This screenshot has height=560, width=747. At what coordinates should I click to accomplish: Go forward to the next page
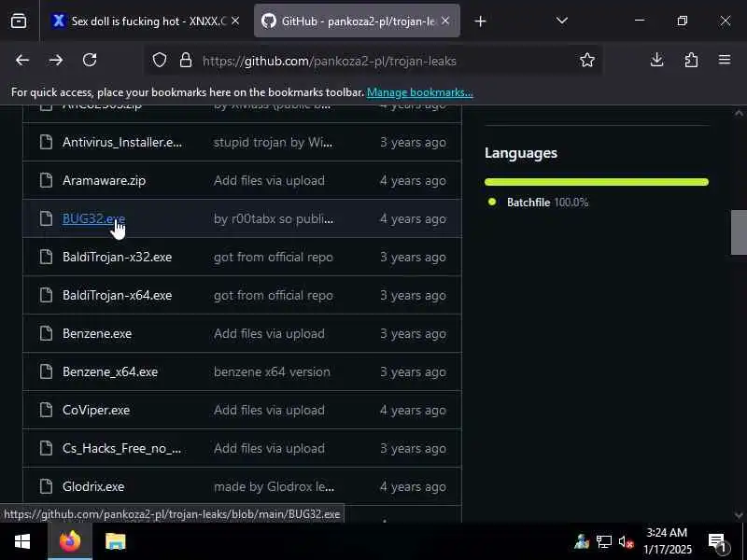(56, 60)
